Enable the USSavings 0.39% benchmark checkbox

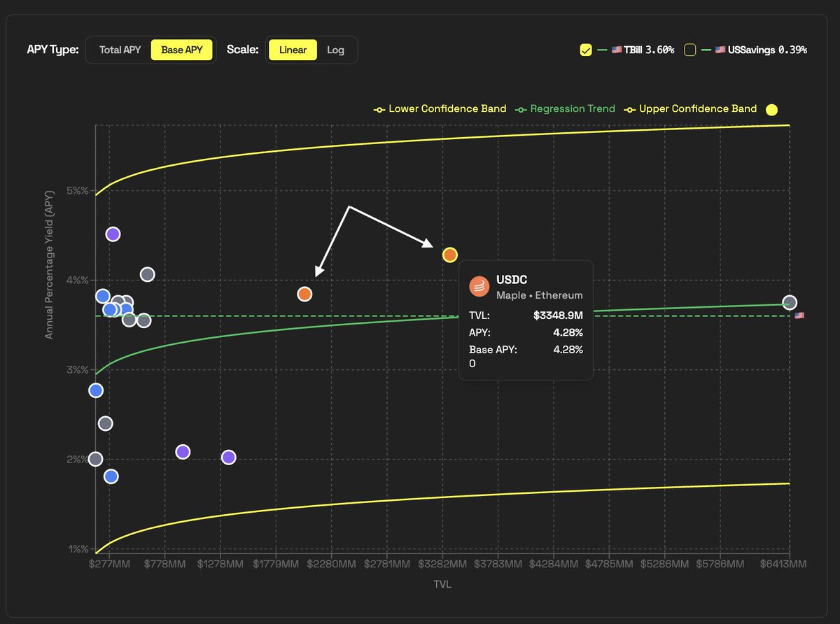click(x=689, y=50)
